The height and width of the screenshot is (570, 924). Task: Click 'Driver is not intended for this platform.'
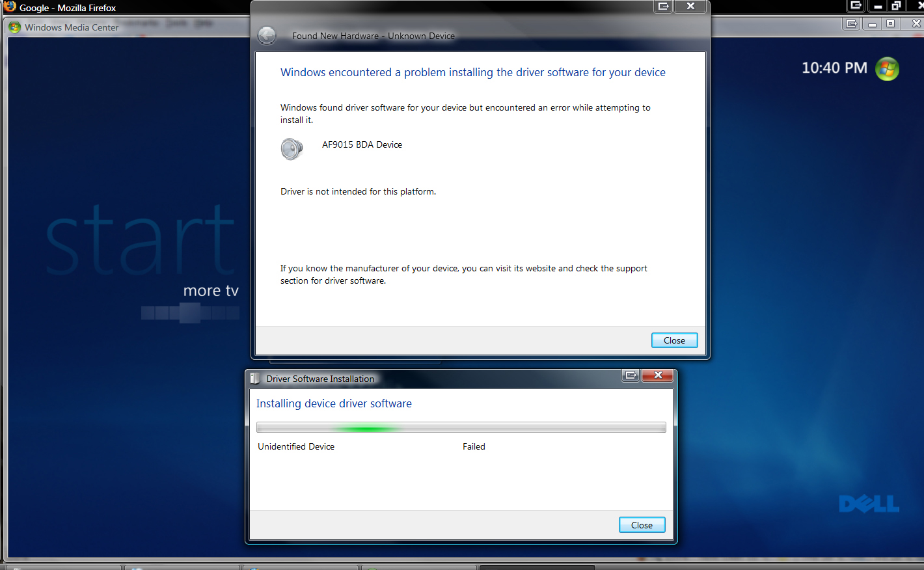(358, 191)
